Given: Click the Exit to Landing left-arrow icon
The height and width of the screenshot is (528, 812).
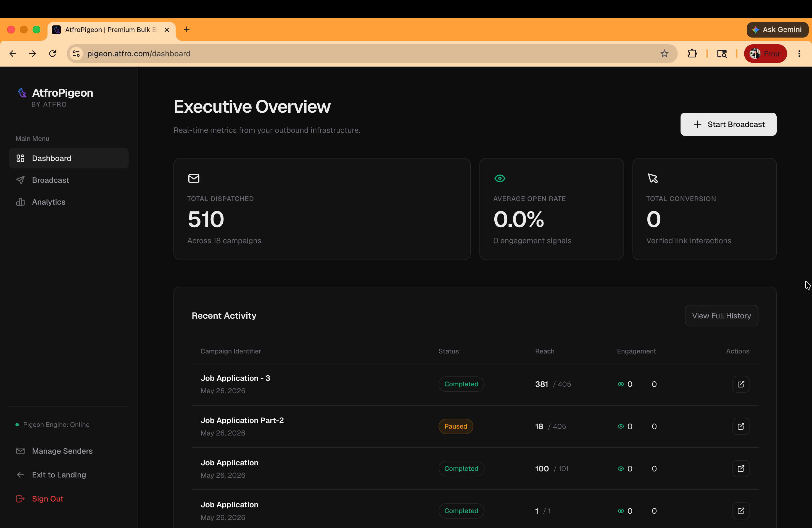Looking at the screenshot, I should click(x=20, y=475).
